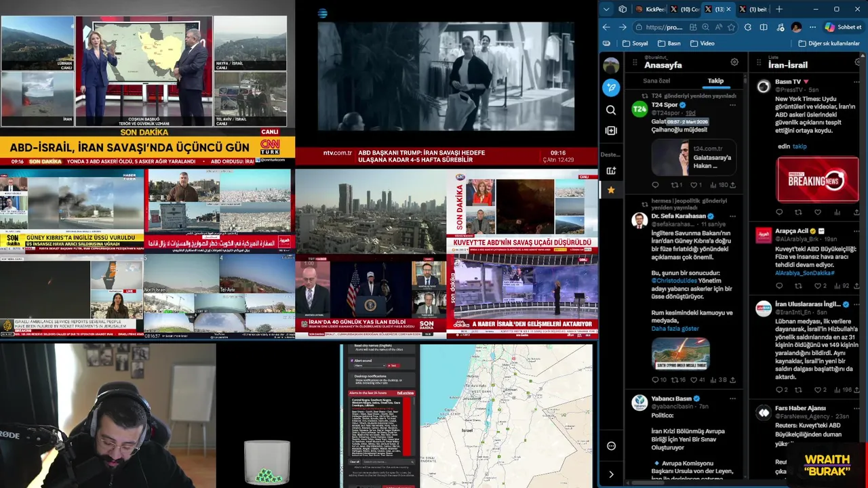Click the read aloud icon in address bar
The image size is (868, 488).
(718, 27)
